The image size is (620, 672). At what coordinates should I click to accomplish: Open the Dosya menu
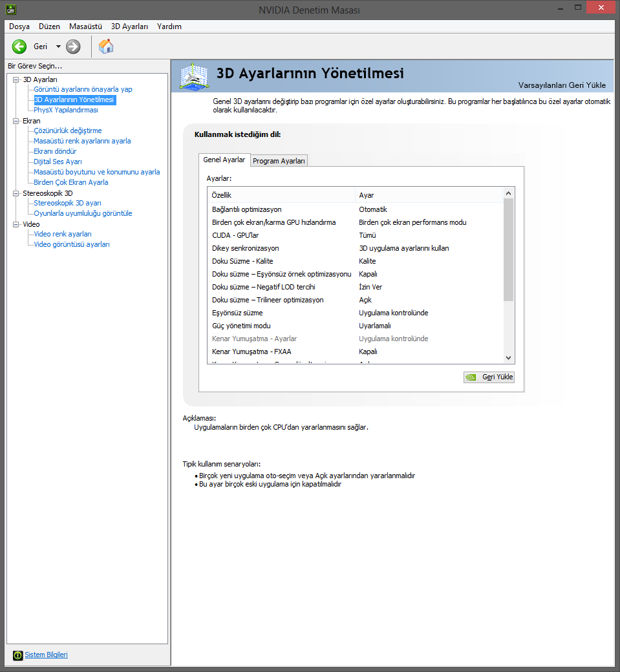coord(19,26)
